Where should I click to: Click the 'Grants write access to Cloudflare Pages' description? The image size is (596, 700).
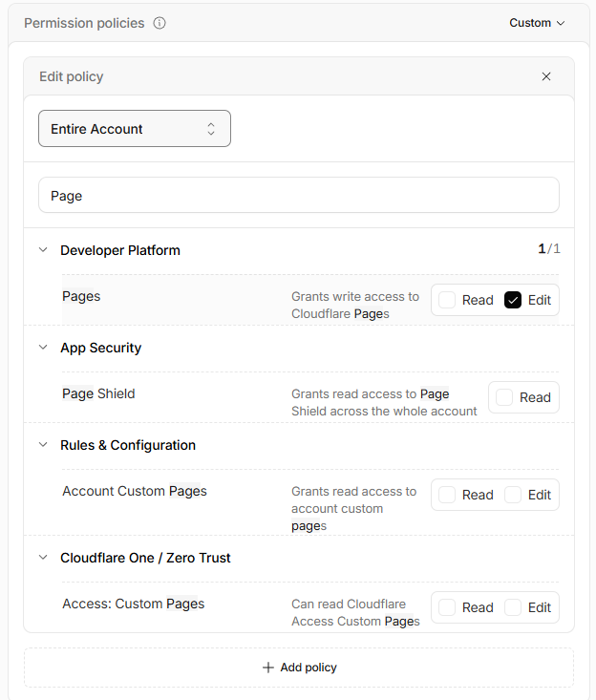click(x=355, y=306)
